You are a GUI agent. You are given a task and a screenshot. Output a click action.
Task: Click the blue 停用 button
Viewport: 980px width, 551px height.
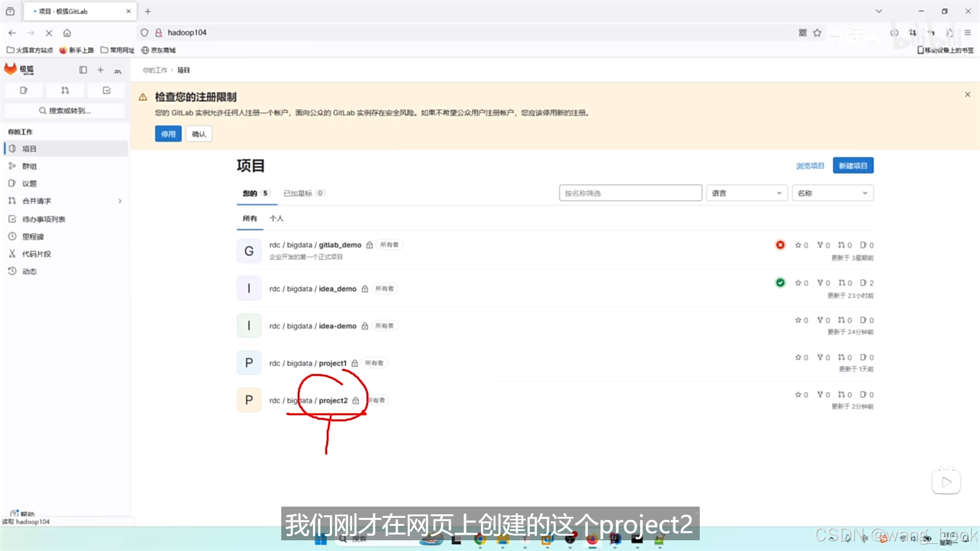pyautogui.click(x=168, y=134)
